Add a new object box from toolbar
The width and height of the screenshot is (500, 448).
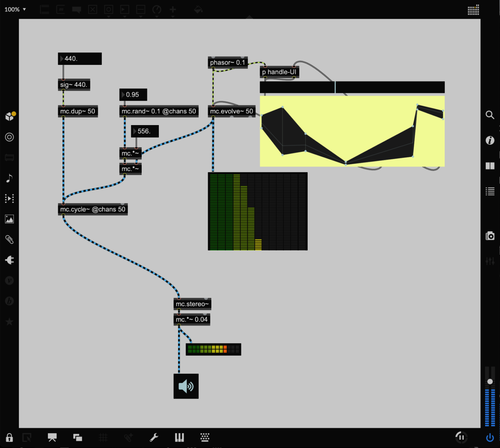click(x=45, y=10)
